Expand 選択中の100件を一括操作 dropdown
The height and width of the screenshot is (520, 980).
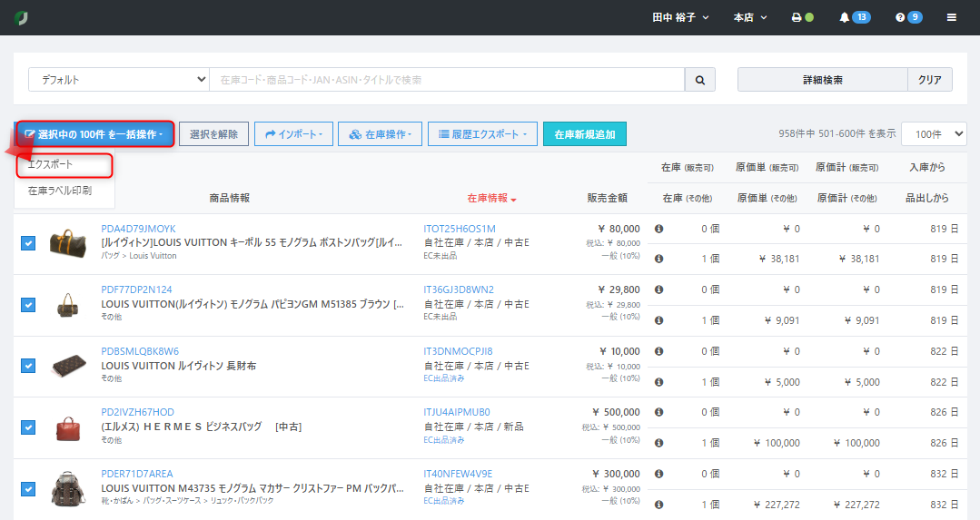point(94,134)
